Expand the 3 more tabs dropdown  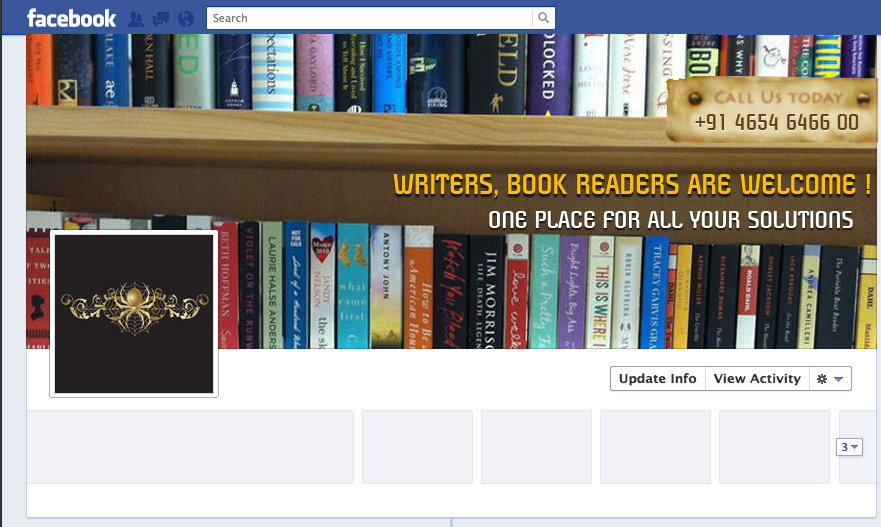[x=849, y=447]
